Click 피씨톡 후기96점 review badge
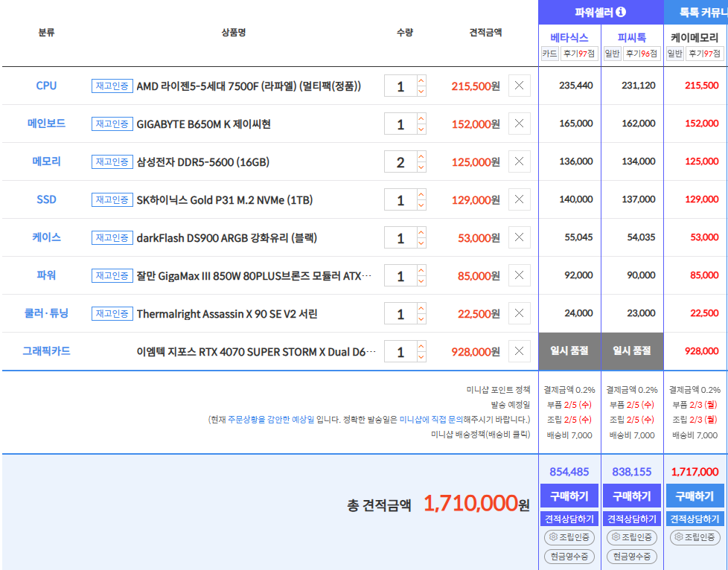The width and height of the screenshot is (728, 570). 642,54
